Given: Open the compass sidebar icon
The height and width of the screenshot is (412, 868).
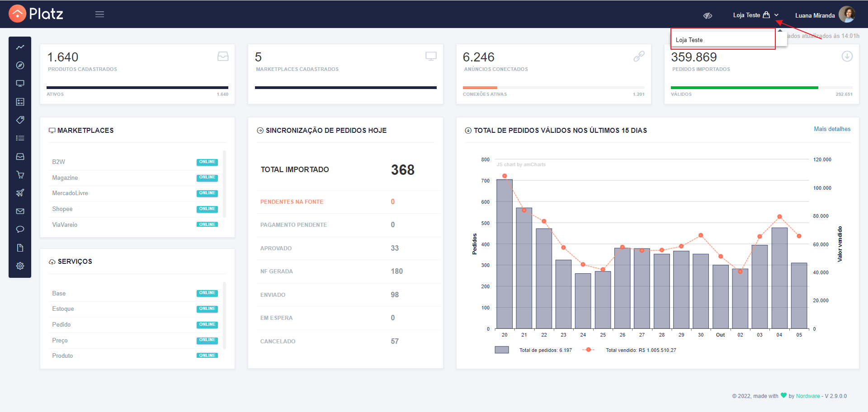Looking at the screenshot, I should pyautogui.click(x=20, y=66).
